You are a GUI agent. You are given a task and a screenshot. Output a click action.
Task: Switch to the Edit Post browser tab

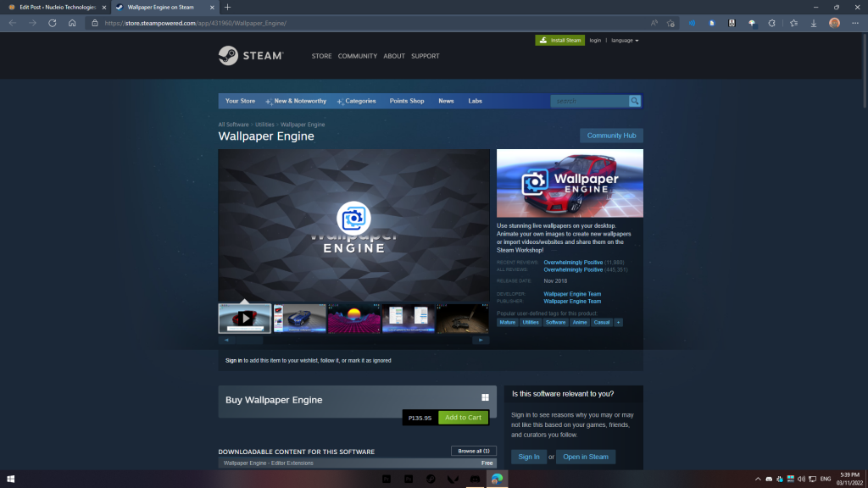click(56, 7)
